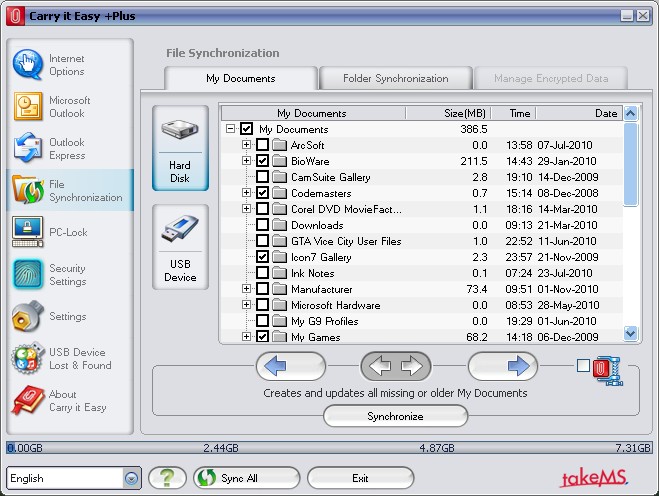Open the Manage Encrypted Data tab

(551, 78)
